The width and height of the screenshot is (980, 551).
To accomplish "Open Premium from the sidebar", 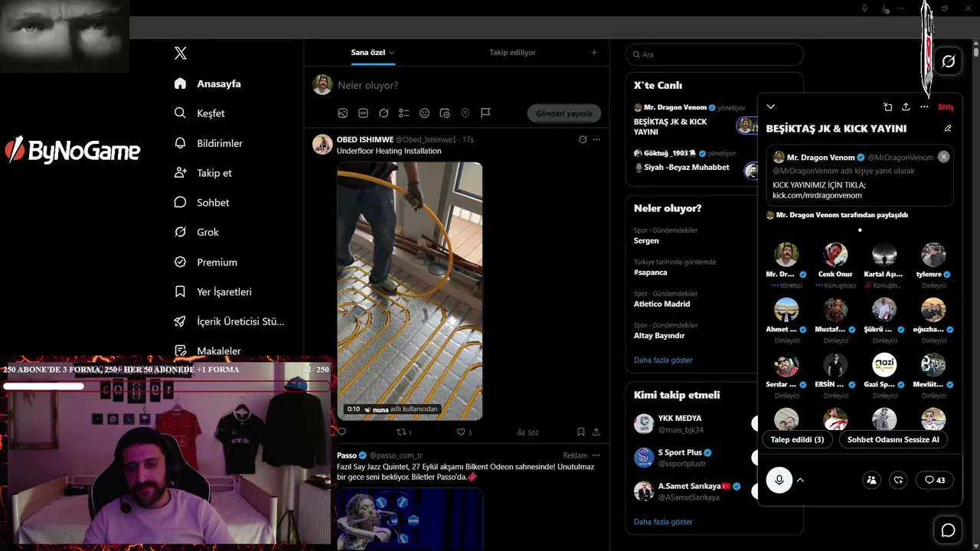I will point(206,262).
